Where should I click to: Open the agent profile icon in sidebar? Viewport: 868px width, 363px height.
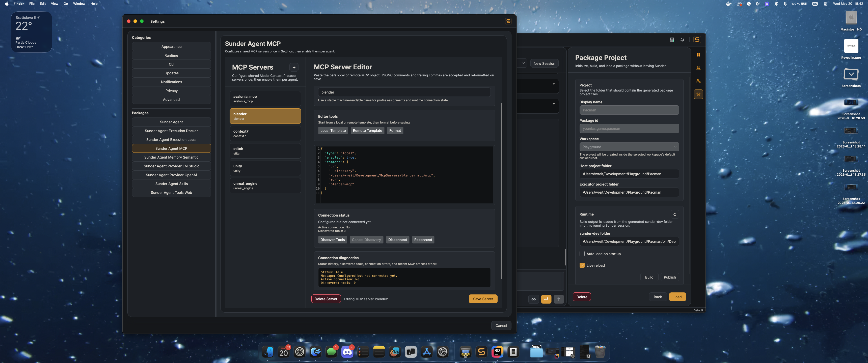(698, 68)
